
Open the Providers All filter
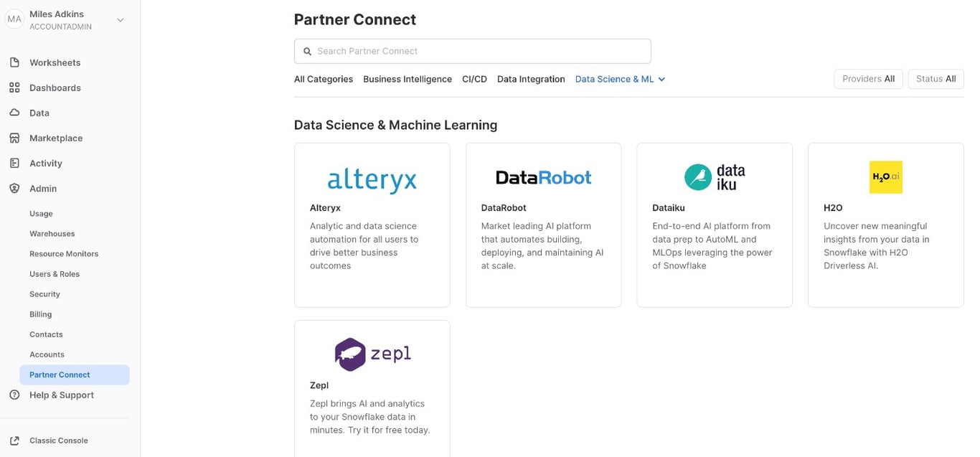tap(868, 79)
